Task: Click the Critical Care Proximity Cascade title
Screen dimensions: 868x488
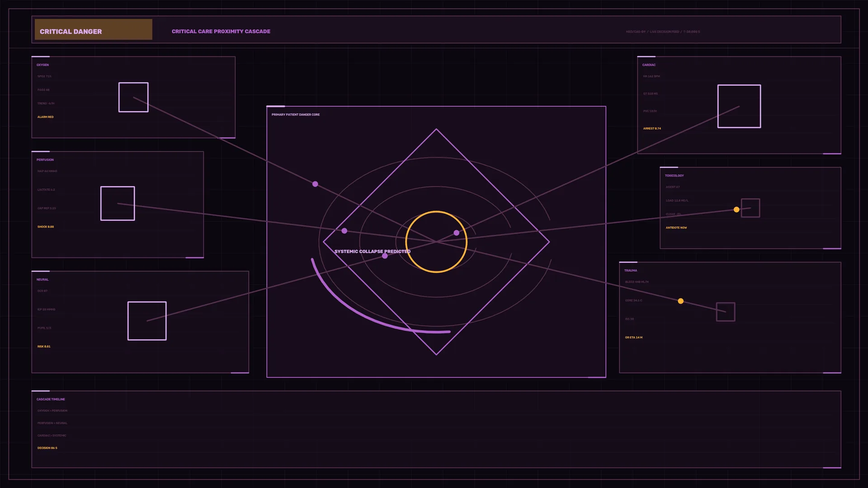Action: pos(221,32)
